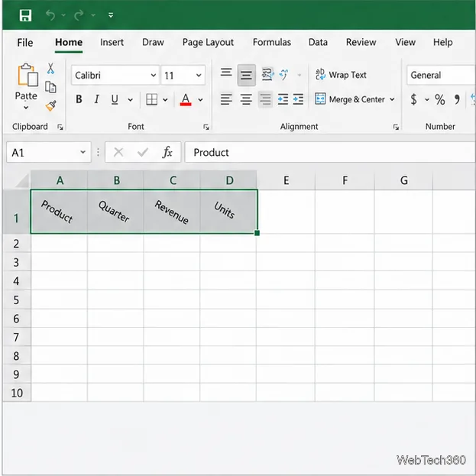Switch to the Insert tab
476x476 pixels.
[x=112, y=43]
